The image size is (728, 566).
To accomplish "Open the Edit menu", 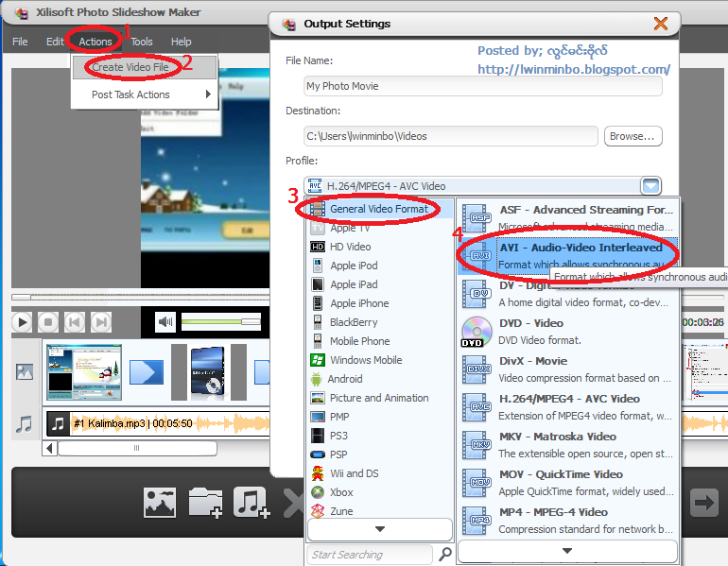I will coord(55,42).
